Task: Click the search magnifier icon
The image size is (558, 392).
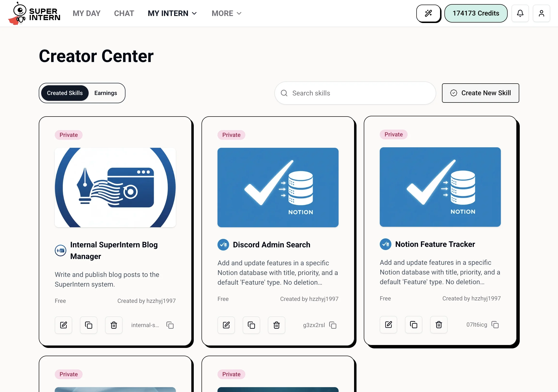Action: click(x=284, y=93)
